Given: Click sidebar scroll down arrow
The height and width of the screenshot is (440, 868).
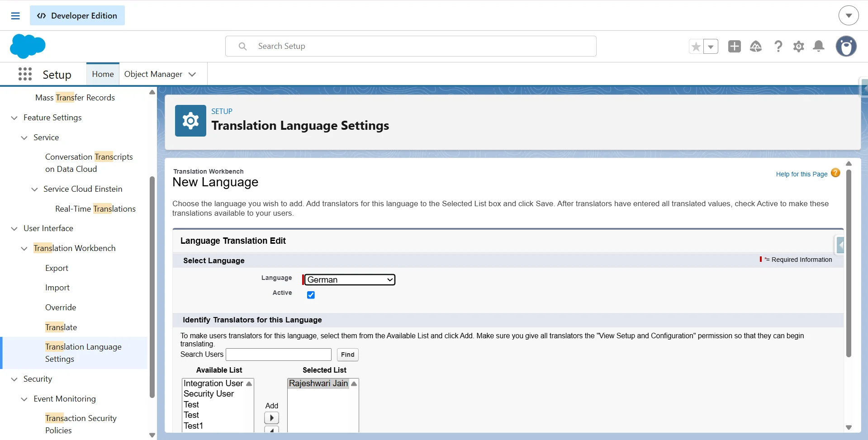Looking at the screenshot, I should tap(152, 435).
